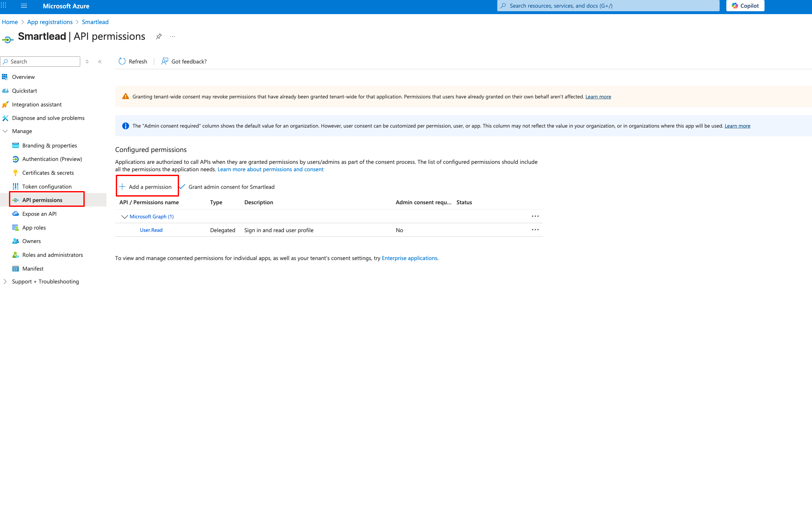Click the Admin consent requ... column header
This screenshot has height=531, width=812.
[x=423, y=202]
